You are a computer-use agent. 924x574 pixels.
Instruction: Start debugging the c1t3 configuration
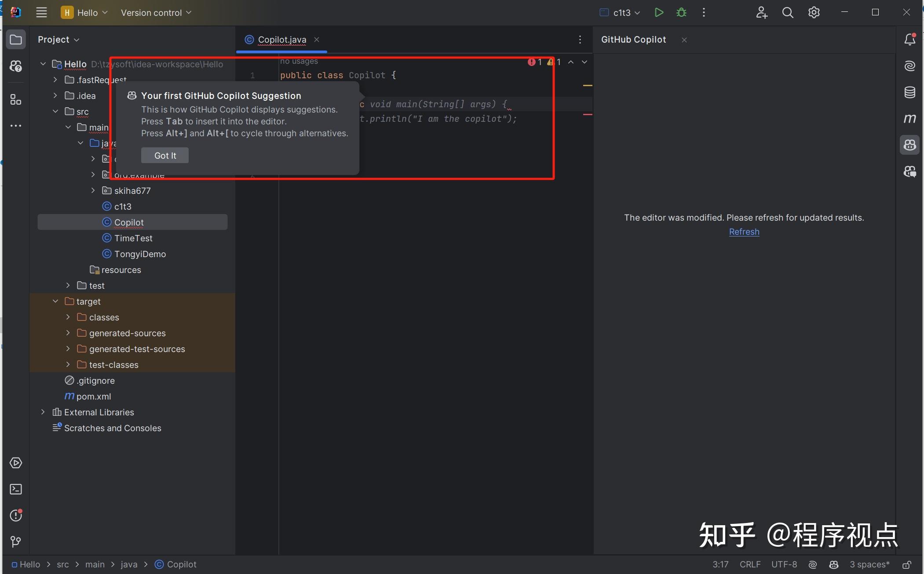point(681,12)
